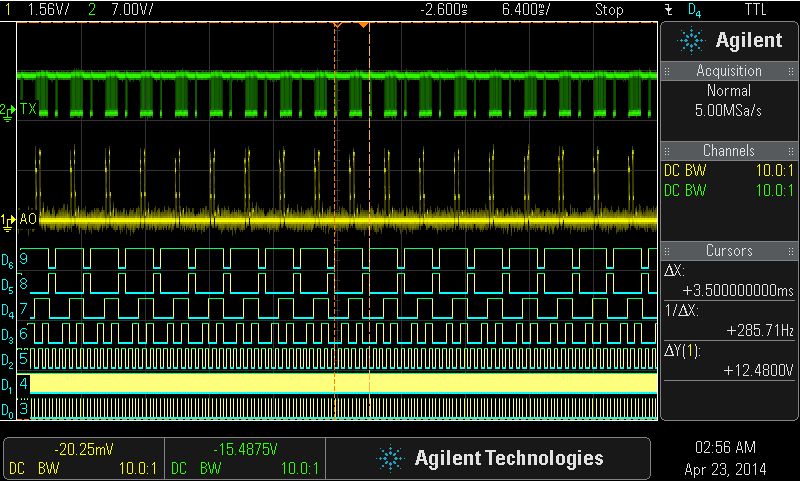800x481 pixels.
Task: Click channel 2 bottom 10.0:1 probe ratio
Action: click(300, 468)
